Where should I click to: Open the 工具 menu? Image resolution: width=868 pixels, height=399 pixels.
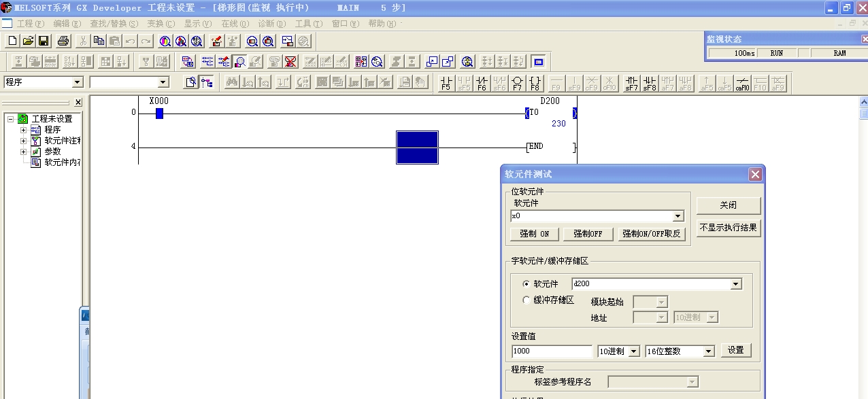(307, 24)
